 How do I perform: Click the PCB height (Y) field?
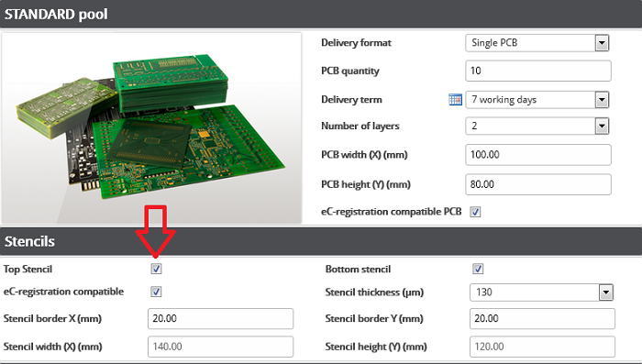(538, 184)
